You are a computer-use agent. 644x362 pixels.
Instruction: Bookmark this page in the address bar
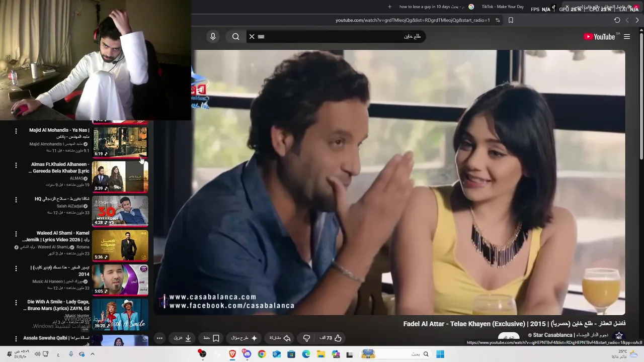tap(511, 20)
